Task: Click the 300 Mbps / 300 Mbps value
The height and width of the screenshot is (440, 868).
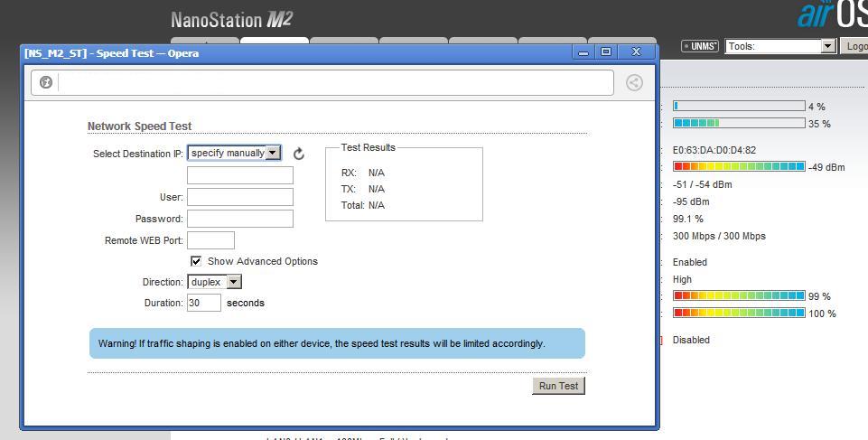Action: click(719, 237)
